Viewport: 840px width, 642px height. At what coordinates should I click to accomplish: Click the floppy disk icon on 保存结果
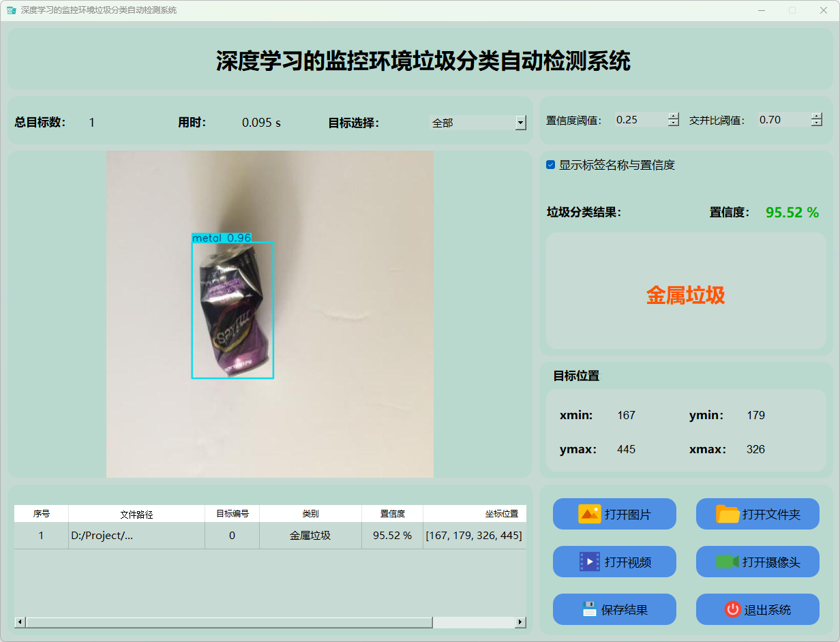(589, 609)
